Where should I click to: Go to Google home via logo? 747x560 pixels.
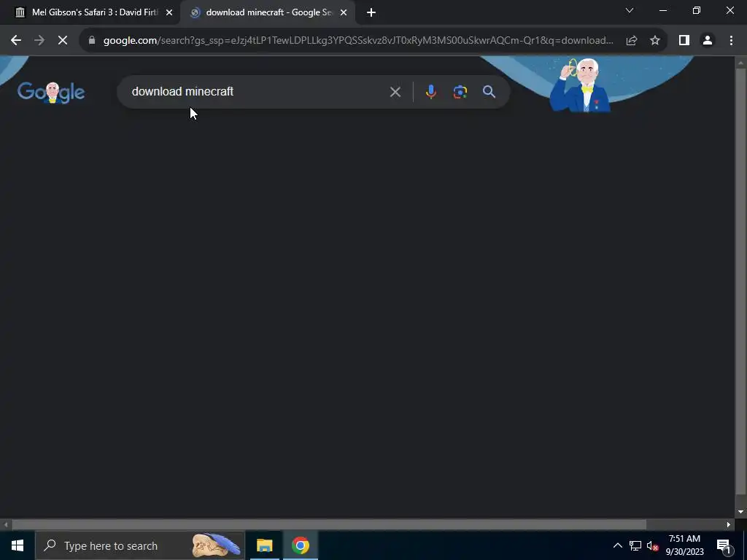point(51,92)
